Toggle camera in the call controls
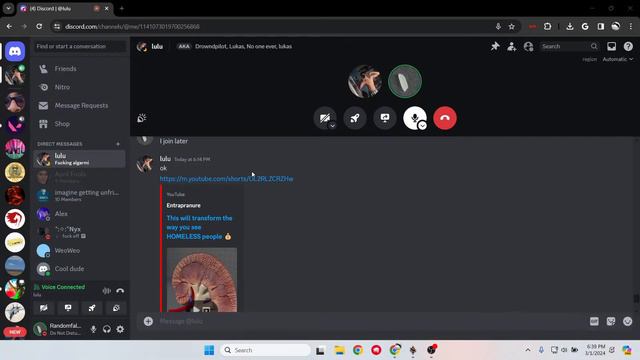 [325, 118]
